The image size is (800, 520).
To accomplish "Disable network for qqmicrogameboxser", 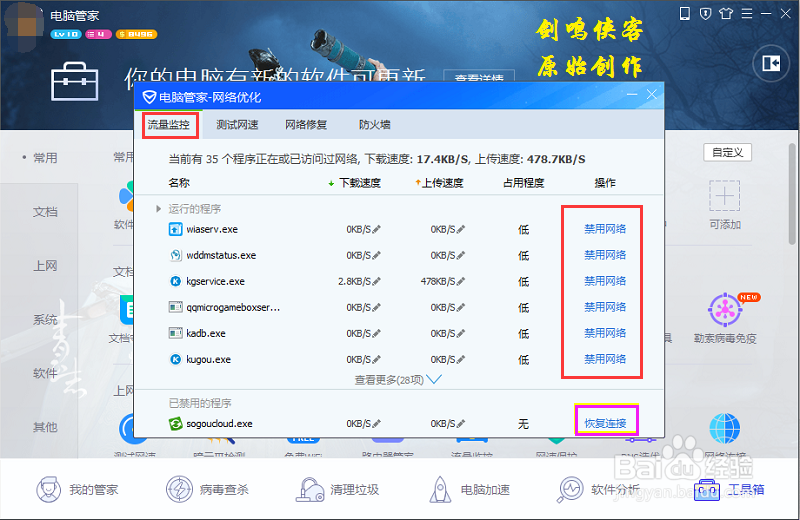I will (605, 307).
